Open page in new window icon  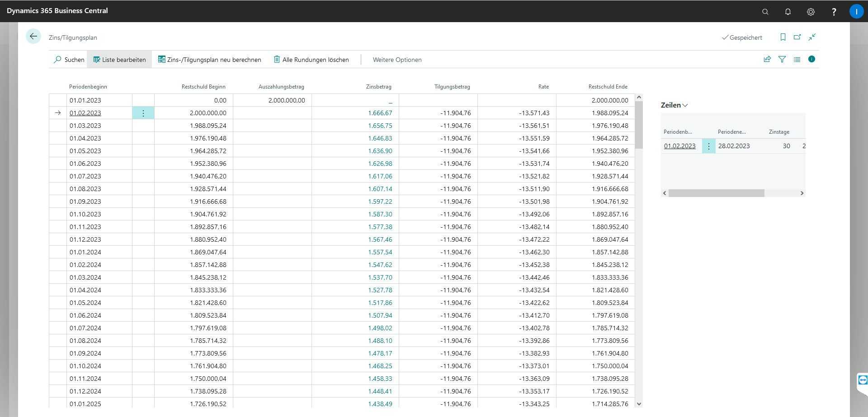797,37
